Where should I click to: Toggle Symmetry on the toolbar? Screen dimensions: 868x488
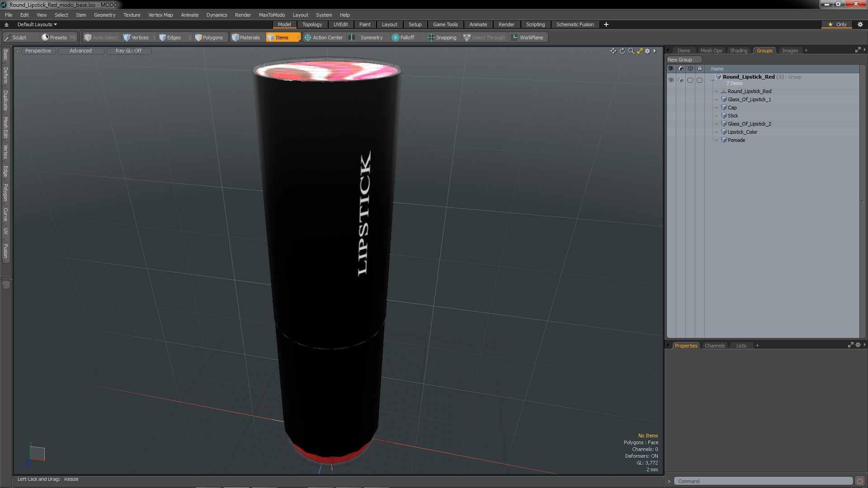click(x=367, y=38)
